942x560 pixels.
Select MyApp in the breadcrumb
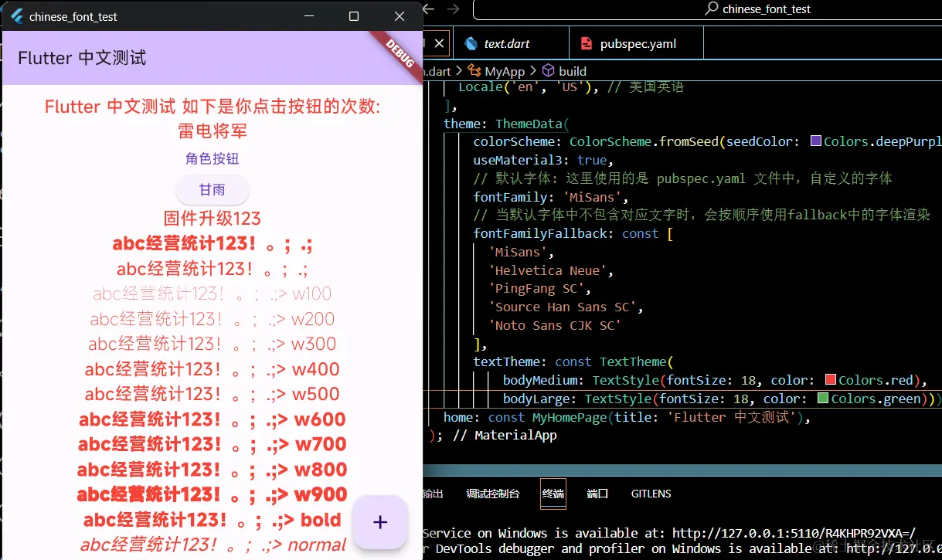pos(505,71)
